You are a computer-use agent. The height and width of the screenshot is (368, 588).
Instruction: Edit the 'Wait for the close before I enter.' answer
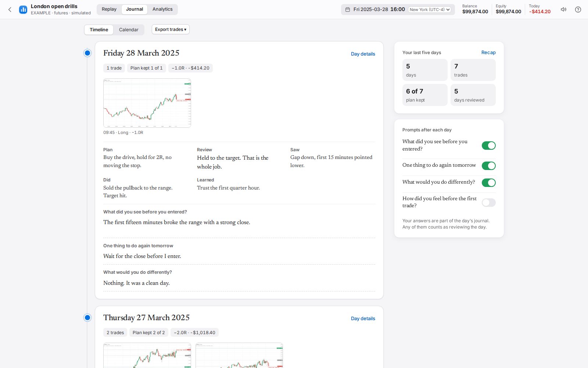pos(239,256)
